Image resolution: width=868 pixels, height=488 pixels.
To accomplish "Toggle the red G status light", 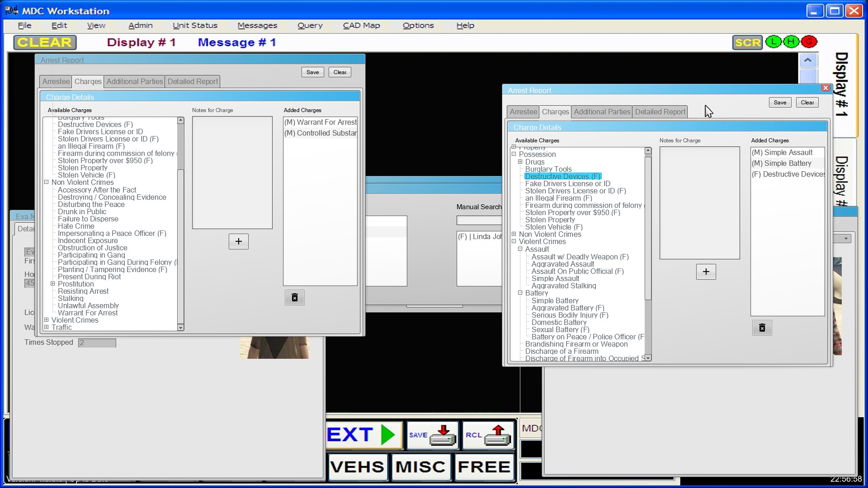I will pyautogui.click(x=809, y=42).
